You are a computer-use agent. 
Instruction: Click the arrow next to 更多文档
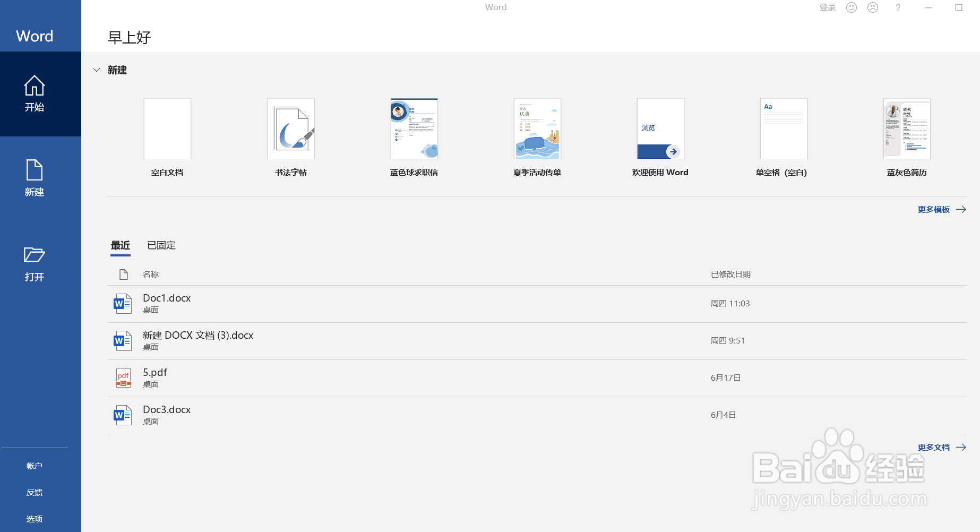pyautogui.click(x=961, y=448)
